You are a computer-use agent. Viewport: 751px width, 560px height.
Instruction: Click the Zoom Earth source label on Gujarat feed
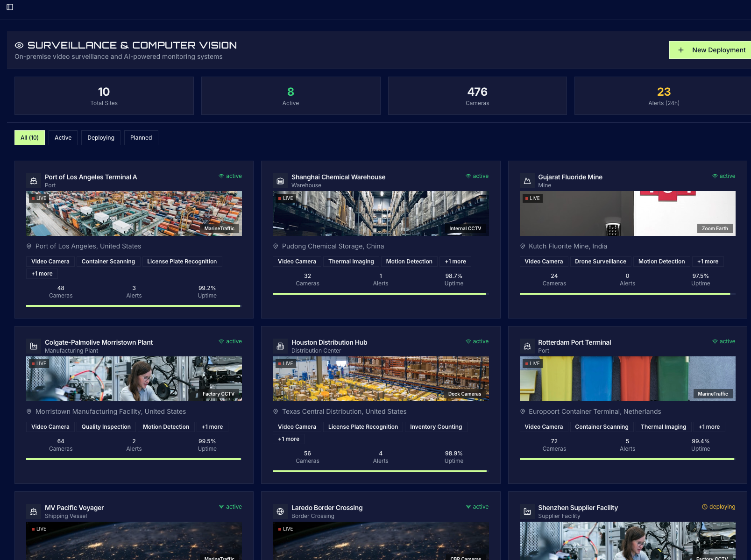coord(715,228)
